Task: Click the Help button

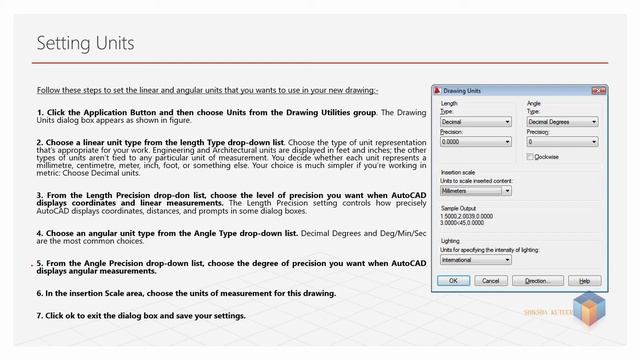Action: [x=584, y=281]
